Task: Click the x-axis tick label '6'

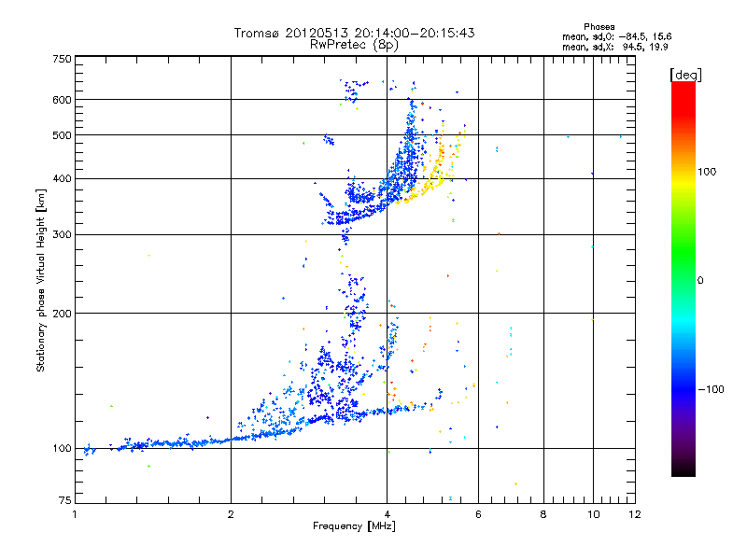Action: click(x=478, y=514)
